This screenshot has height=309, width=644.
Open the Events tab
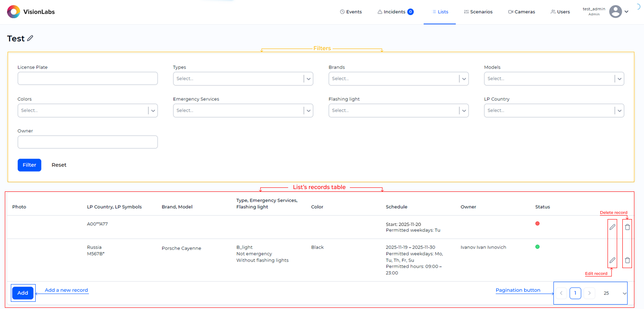(351, 12)
